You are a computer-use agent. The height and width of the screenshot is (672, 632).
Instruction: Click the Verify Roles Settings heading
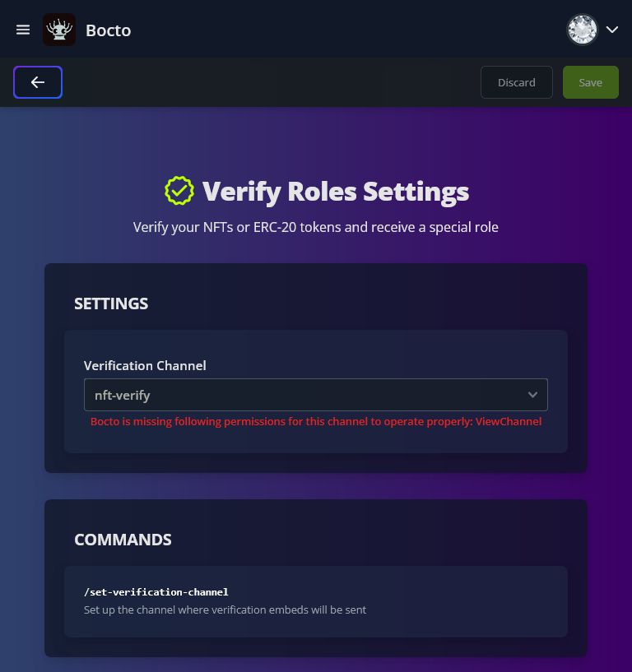click(336, 192)
